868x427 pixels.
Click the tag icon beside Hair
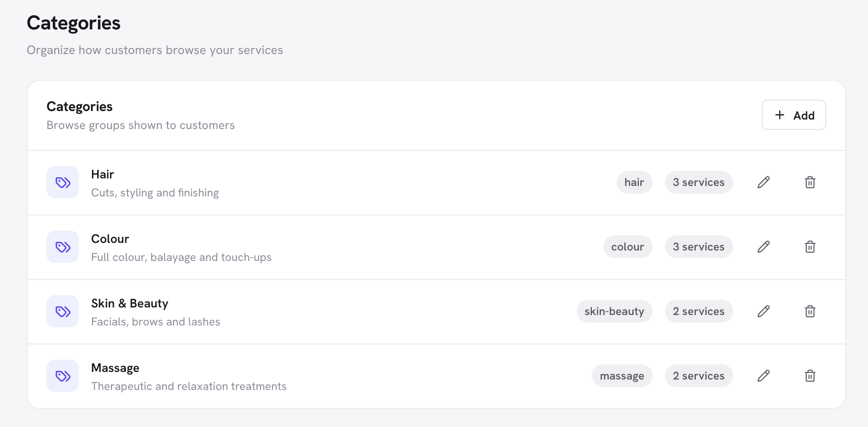coord(63,182)
